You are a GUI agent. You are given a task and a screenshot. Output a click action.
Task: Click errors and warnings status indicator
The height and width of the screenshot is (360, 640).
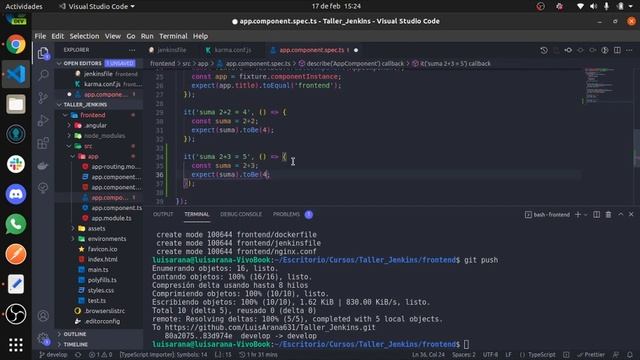coord(100,355)
